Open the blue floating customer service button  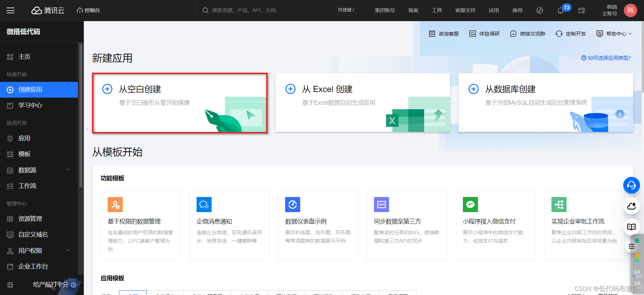(632, 185)
